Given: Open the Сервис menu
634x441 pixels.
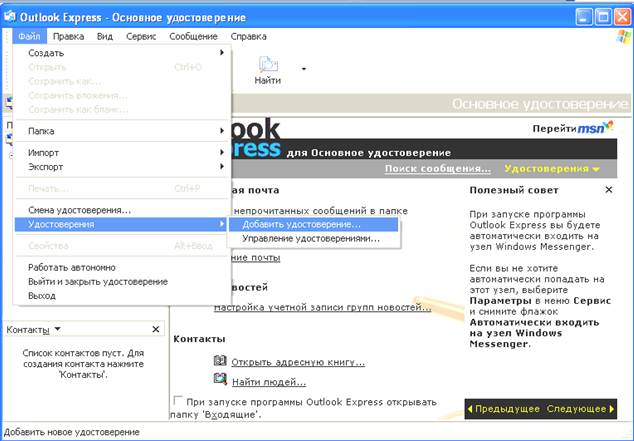Looking at the screenshot, I should [141, 36].
